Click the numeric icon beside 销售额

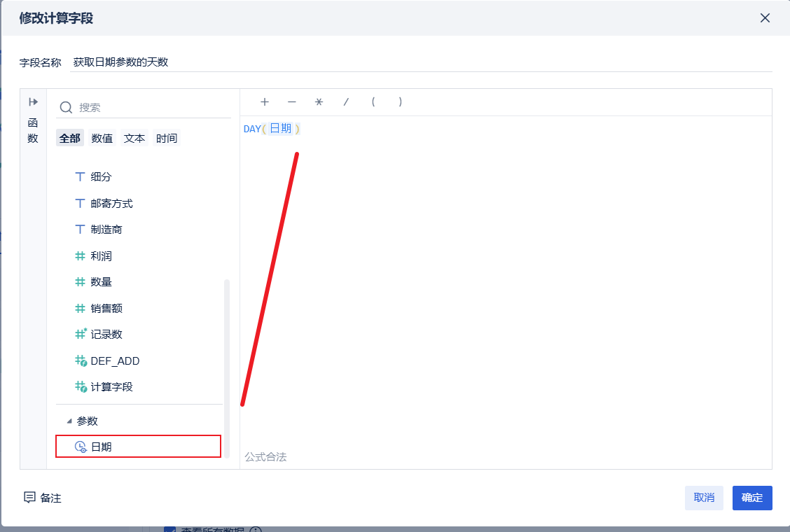pos(80,308)
